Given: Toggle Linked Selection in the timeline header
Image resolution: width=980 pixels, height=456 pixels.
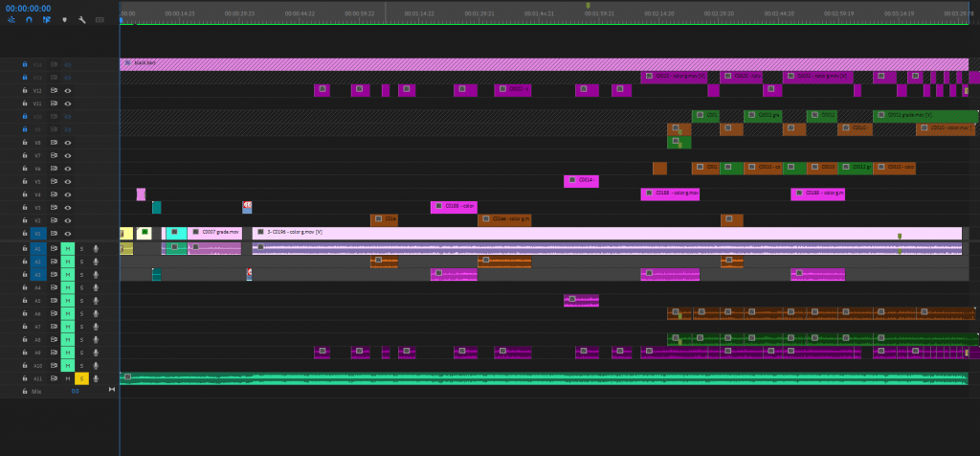Looking at the screenshot, I should (x=46, y=19).
